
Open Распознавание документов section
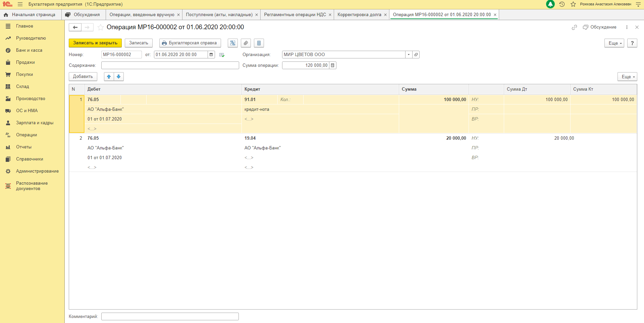pyautogui.click(x=32, y=186)
